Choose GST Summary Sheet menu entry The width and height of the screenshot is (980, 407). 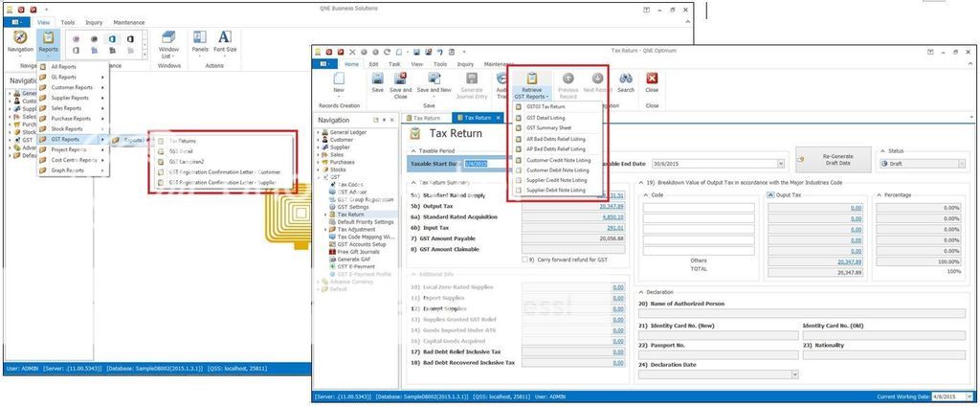coord(548,127)
